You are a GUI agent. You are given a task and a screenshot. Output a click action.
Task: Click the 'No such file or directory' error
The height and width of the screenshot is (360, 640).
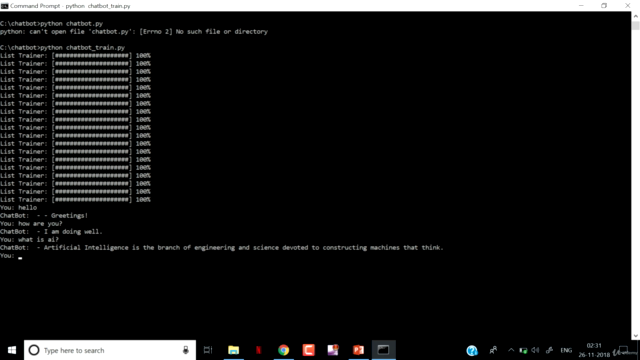click(x=222, y=31)
